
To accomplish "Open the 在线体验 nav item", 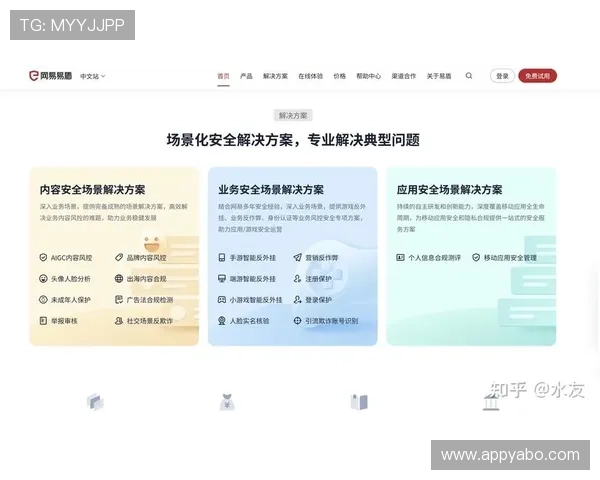I will pos(310,76).
